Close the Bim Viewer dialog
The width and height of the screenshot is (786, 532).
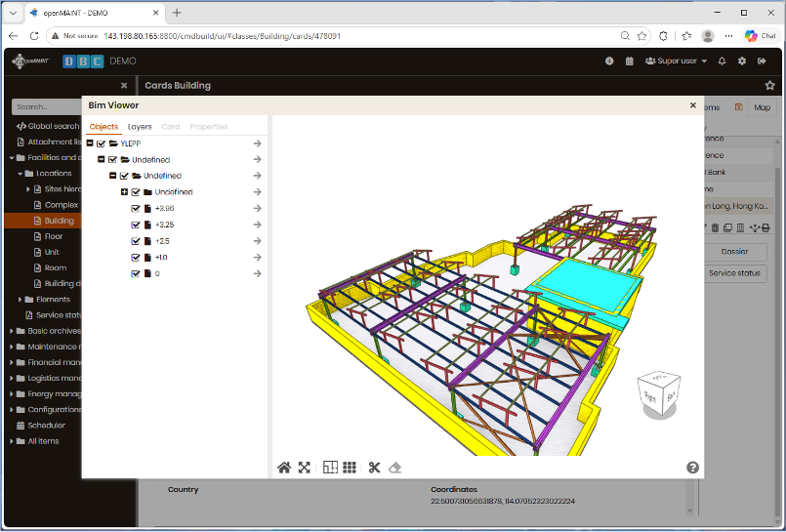click(x=693, y=105)
